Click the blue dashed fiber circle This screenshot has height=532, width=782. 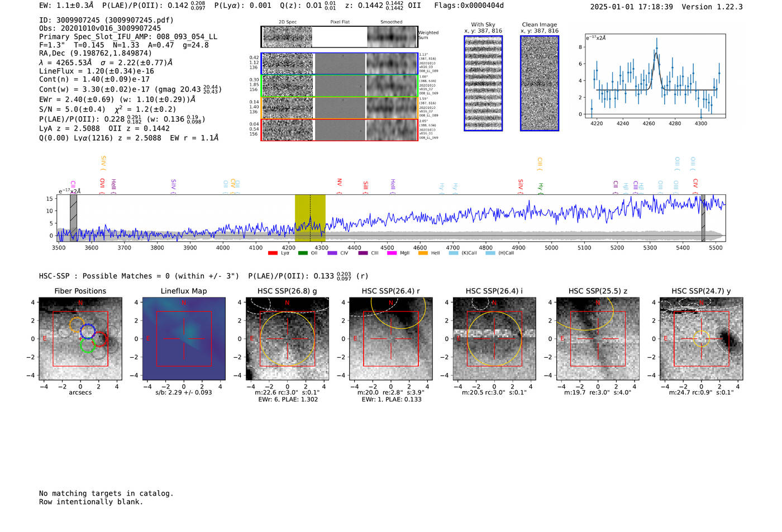(88, 331)
